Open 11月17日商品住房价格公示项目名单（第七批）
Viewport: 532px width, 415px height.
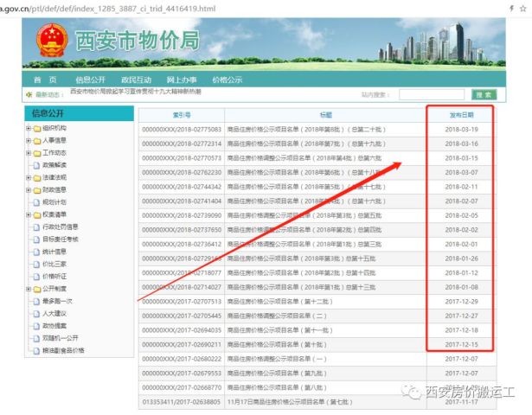[290, 402]
